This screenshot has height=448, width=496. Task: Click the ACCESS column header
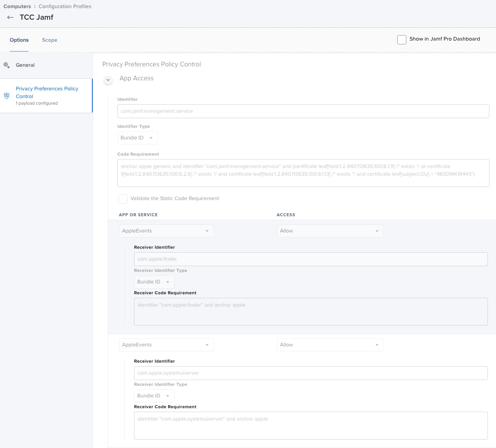tap(286, 215)
